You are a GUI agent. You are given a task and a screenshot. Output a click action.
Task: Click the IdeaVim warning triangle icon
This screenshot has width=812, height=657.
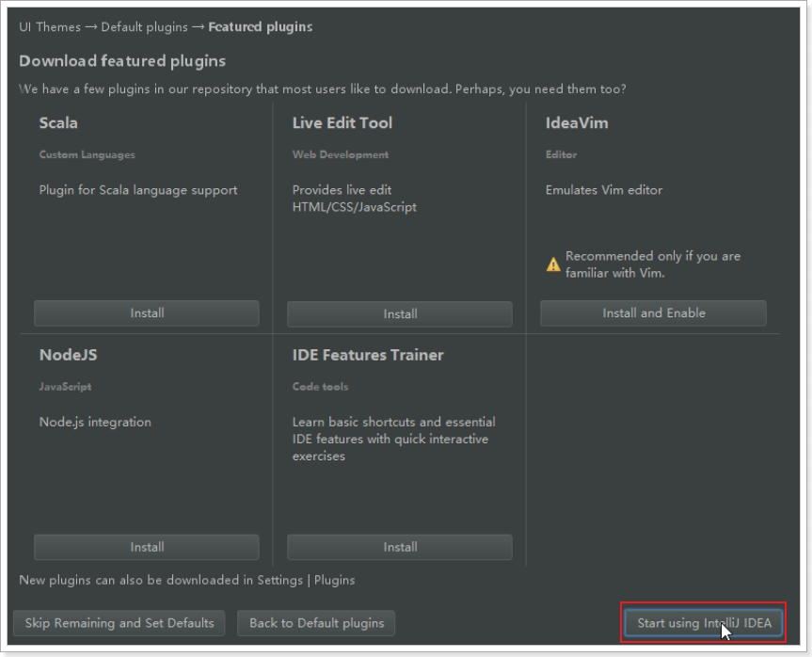tap(553, 264)
